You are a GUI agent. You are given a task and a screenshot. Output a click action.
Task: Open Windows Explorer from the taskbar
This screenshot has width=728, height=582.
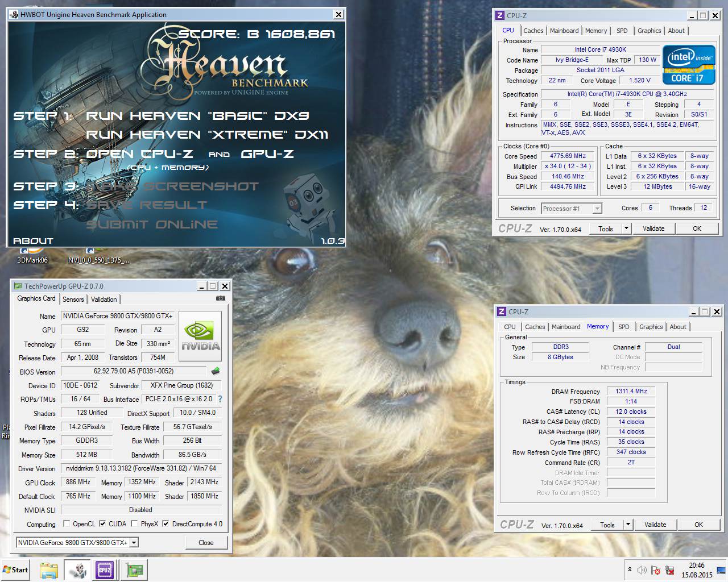[x=49, y=570]
